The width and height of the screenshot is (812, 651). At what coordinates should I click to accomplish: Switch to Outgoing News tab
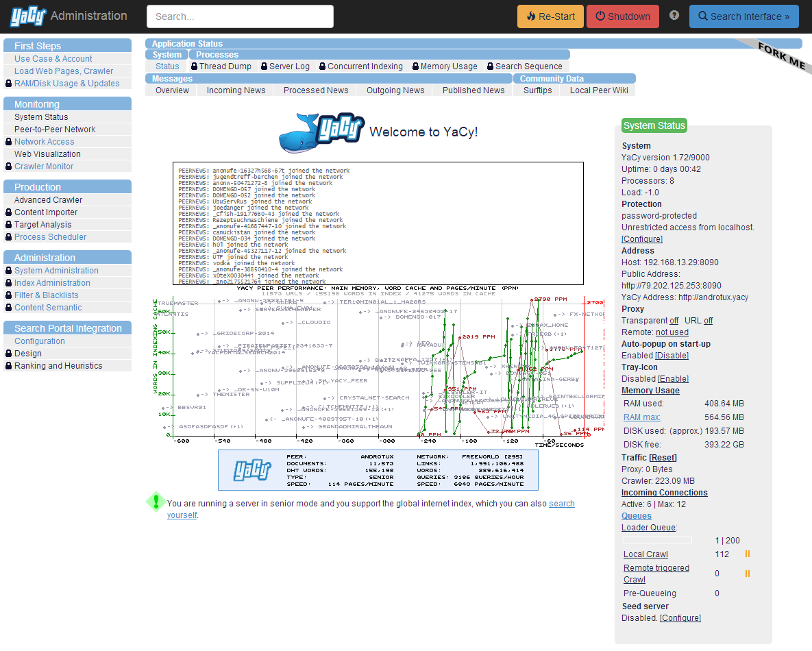(395, 90)
